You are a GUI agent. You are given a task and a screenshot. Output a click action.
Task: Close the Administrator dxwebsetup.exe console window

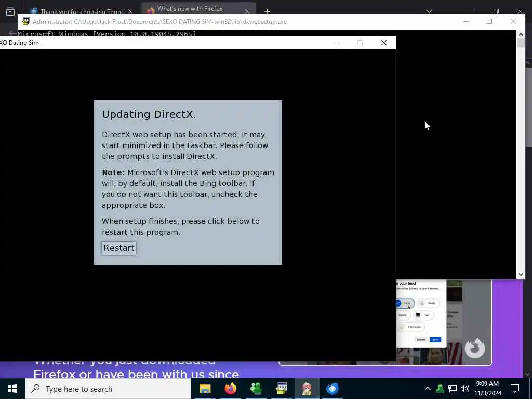click(513, 21)
